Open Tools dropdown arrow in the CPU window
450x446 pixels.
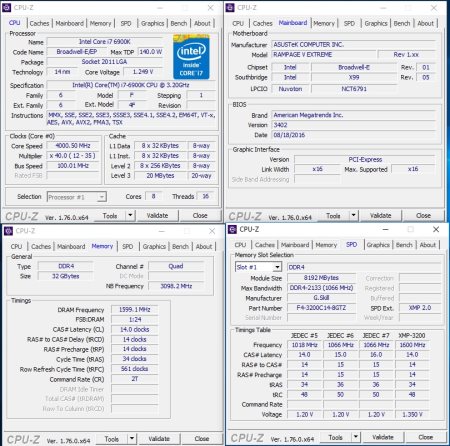tap(130, 216)
